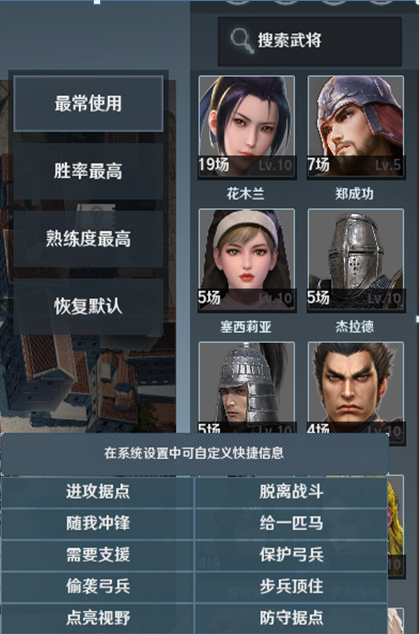The height and width of the screenshot is (634, 419).
Task: Click the magnifier search icon
Action: point(242,41)
